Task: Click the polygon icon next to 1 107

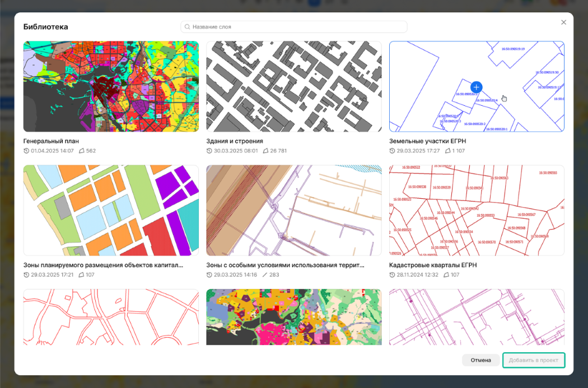Action: click(x=448, y=151)
